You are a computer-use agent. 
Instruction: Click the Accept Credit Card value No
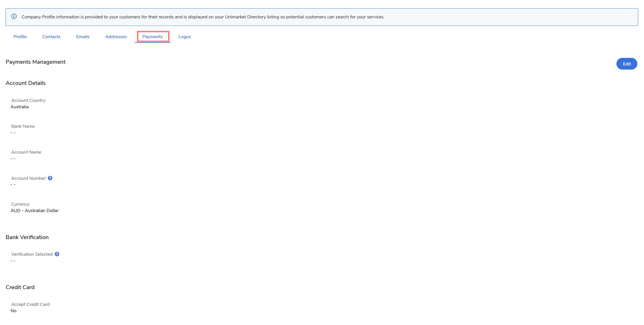pyautogui.click(x=14, y=311)
